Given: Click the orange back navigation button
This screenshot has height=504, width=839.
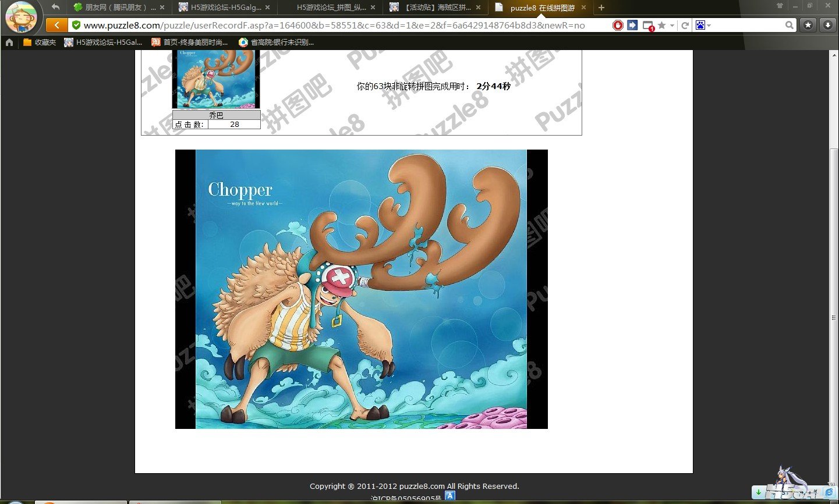Looking at the screenshot, I should tap(56, 25).
